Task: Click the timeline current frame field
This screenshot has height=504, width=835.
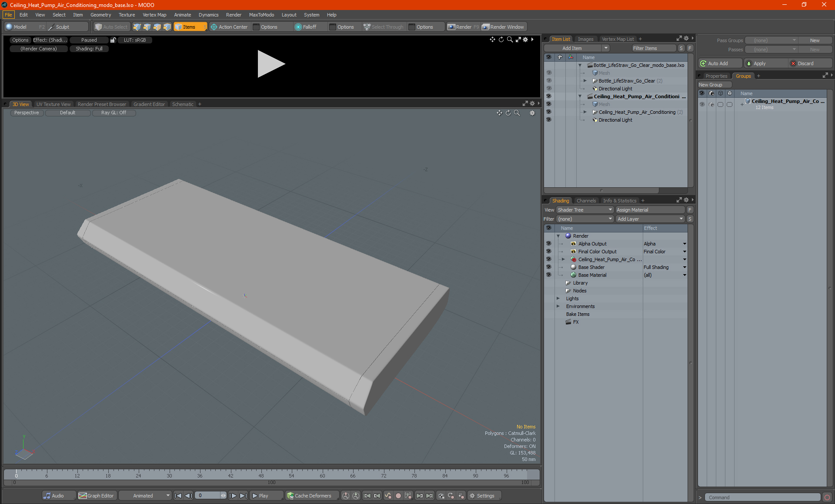Action: (x=207, y=496)
